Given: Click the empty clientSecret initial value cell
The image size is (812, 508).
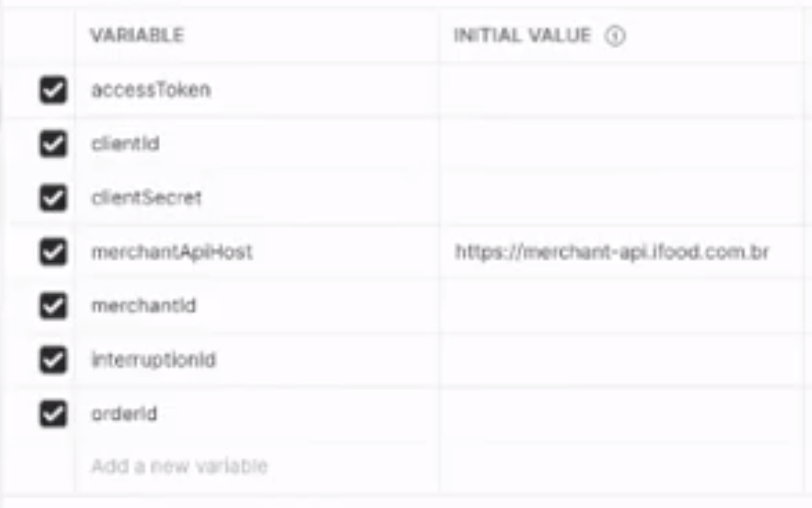Looking at the screenshot, I should pos(620,198).
